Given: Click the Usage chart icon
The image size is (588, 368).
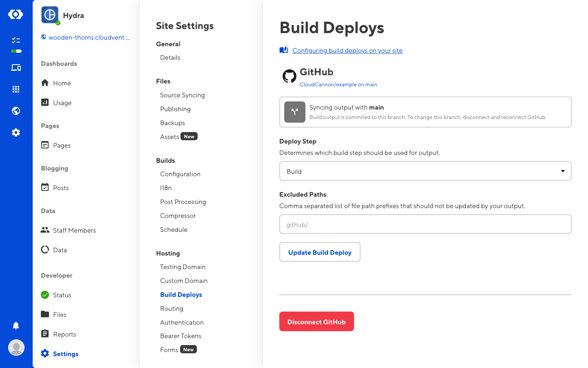Looking at the screenshot, I should [45, 102].
